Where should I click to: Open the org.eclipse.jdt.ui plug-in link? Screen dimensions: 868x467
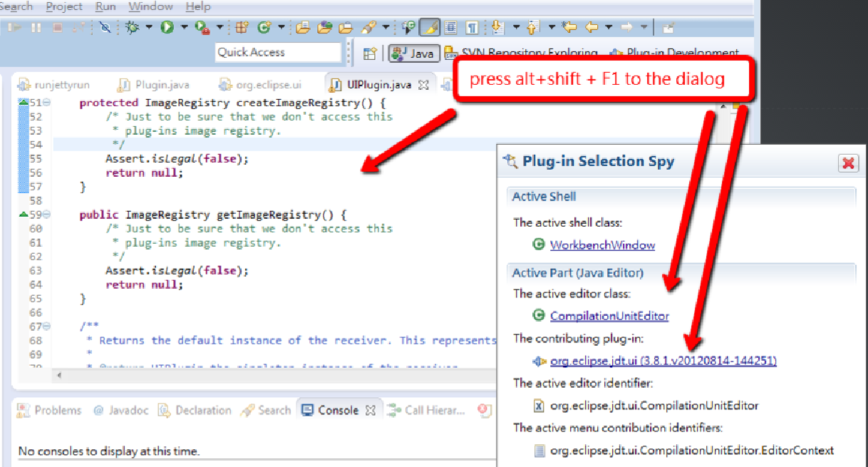[663, 361]
